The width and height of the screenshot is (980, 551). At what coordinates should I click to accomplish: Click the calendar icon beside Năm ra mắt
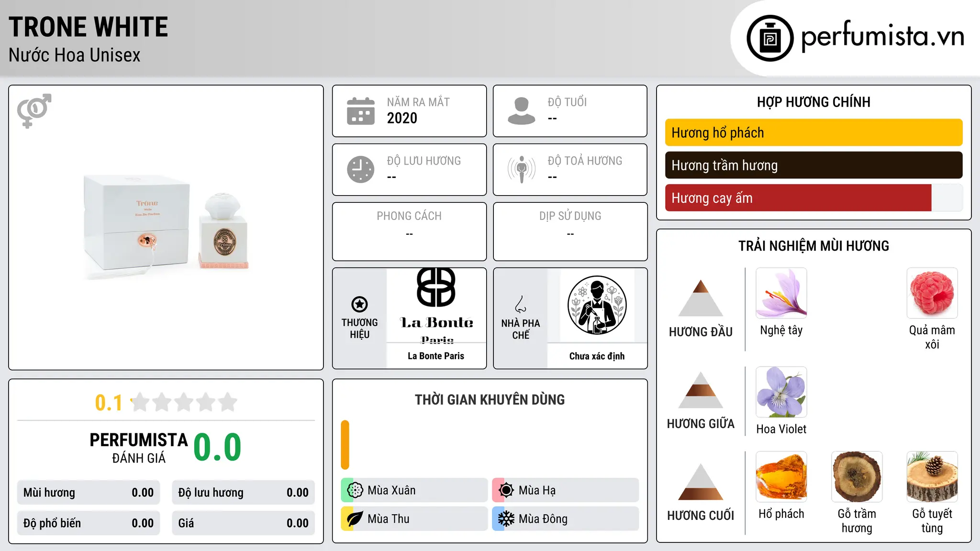click(x=361, y=111)
